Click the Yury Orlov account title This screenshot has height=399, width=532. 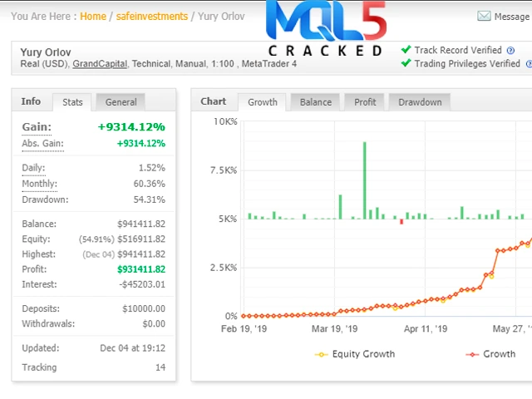click(46, 52)
